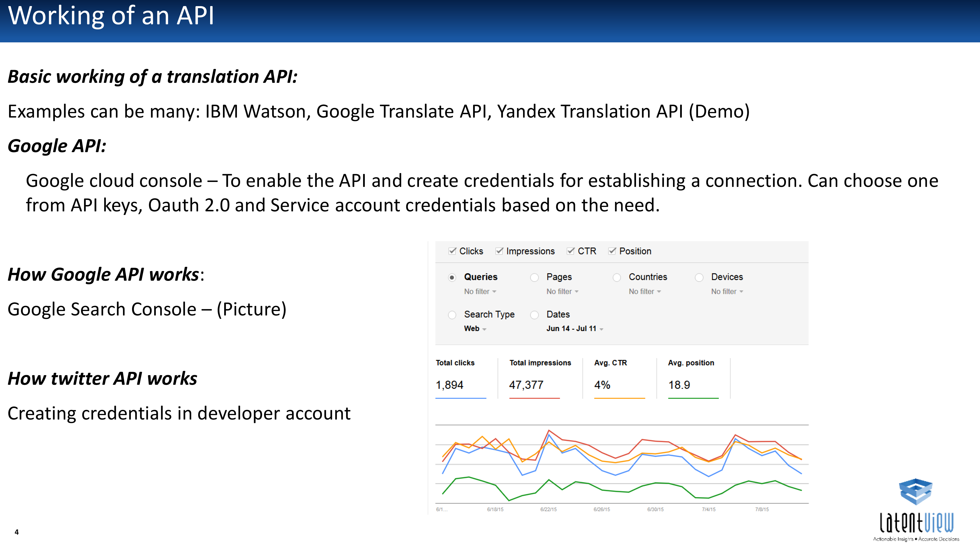Screen dimensions: 980x551
Task: Select the Devices radio button
Action: point(699,278)
